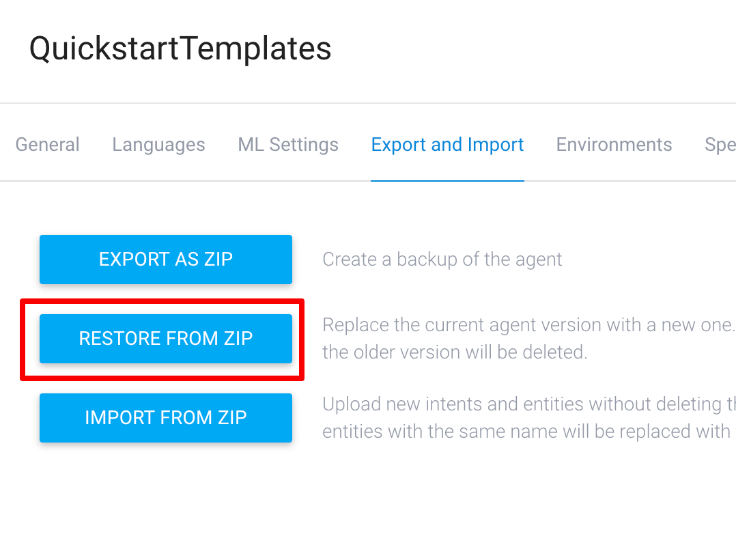This screenshot has width=736, height=560.
Task: Click the empty area below the Import button
Action: pyautogui.click(x=166, y=498)
